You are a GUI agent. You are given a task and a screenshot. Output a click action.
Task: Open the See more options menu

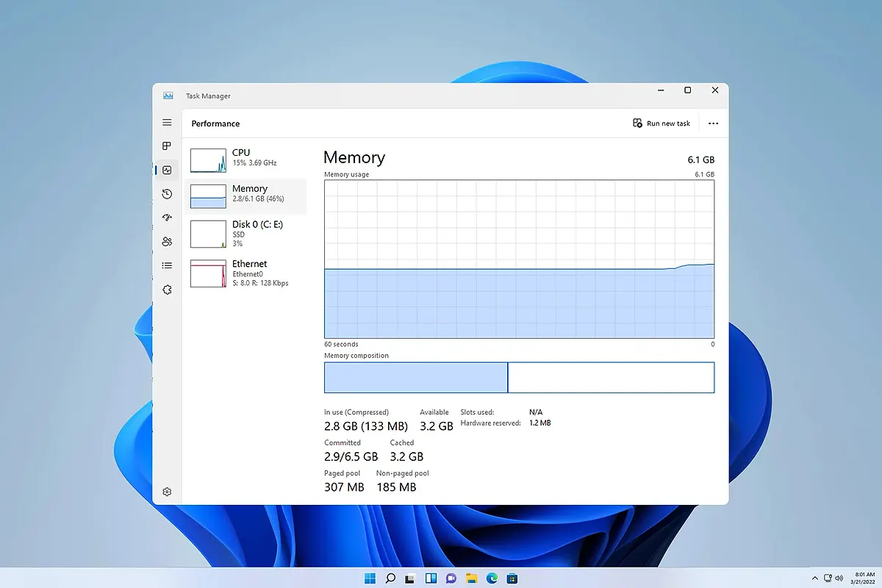click(712, 123)
